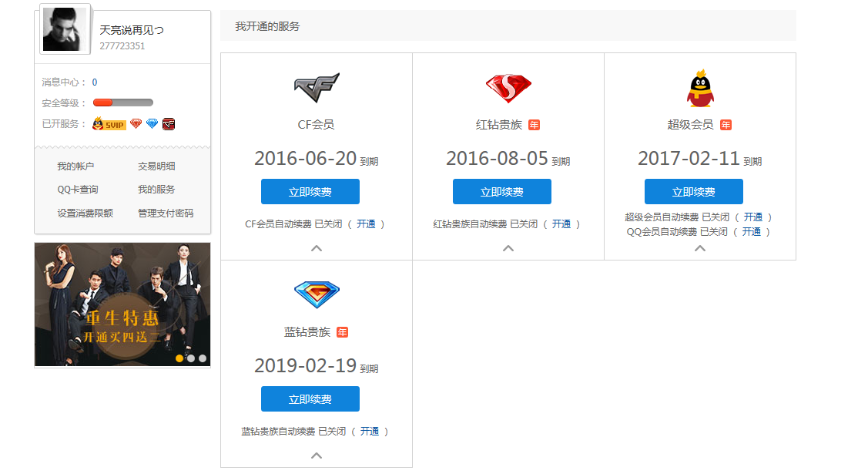This screenshot has height=474, width=868.
Task: Collapse the 蓝钻贵族 card chevron
Action: tap(317, 456)
